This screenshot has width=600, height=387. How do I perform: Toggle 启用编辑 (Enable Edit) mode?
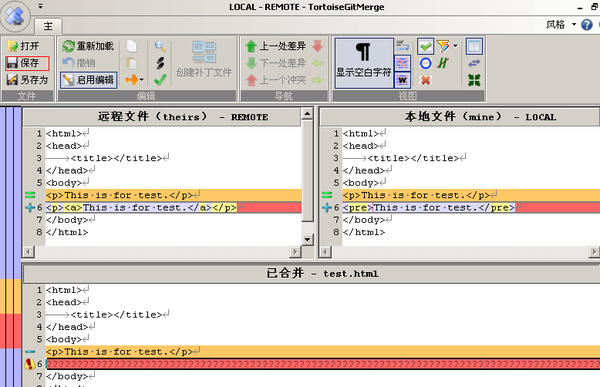(89, 80)
